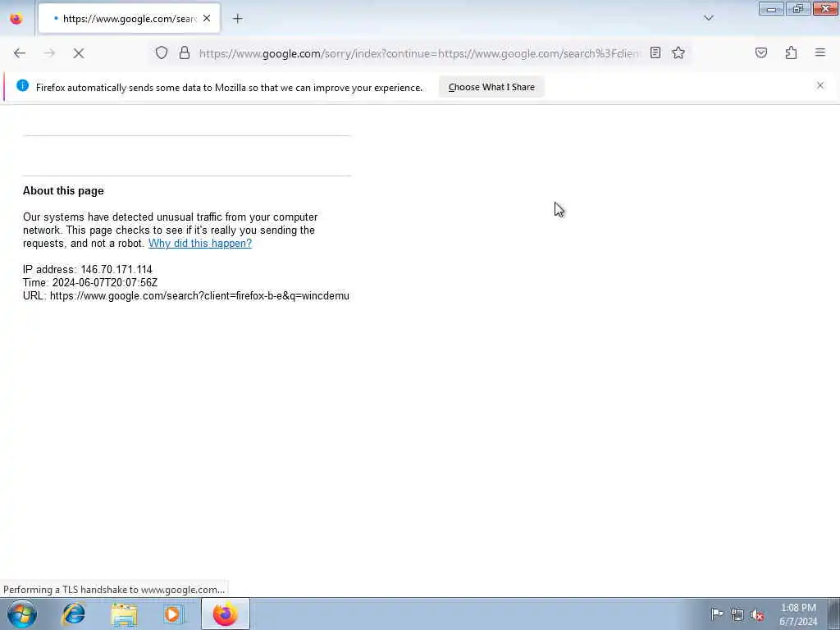Viewport: 840px width, 630px height.
Task: Click the muted volume tray icon
Action: click(757, 615)
